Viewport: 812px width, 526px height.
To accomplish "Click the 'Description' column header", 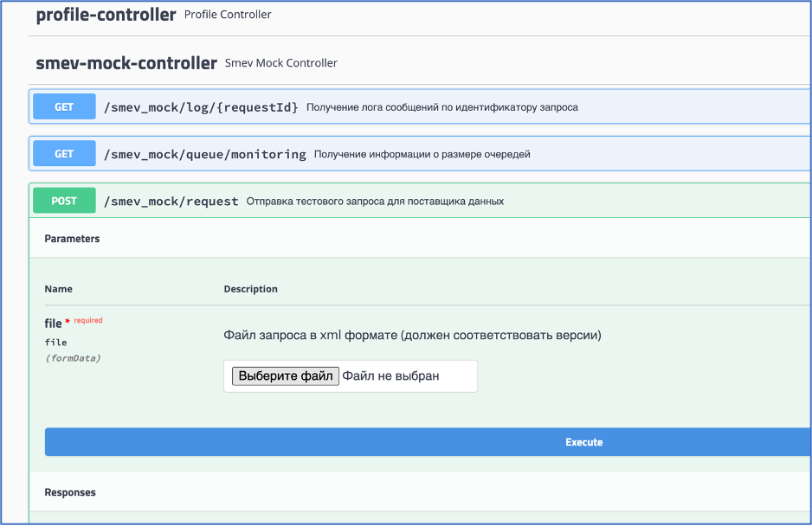I will (251, 289).
